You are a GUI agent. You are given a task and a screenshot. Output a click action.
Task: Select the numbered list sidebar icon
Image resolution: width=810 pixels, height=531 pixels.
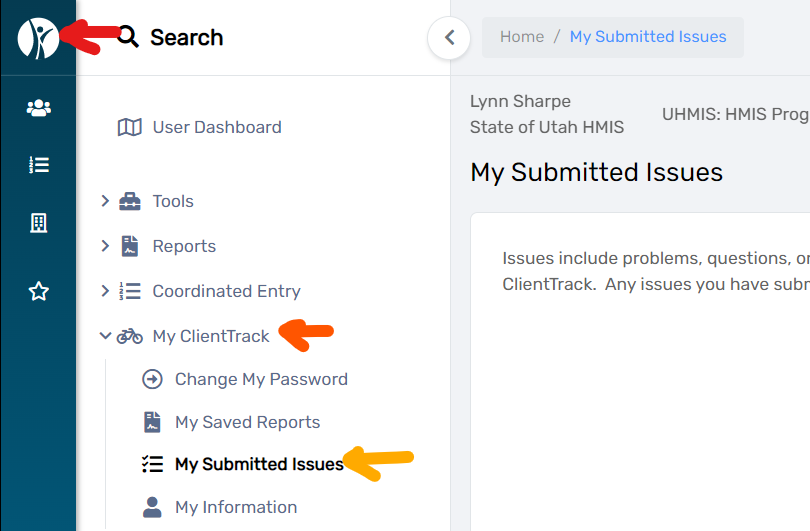(x=38, y=165)
